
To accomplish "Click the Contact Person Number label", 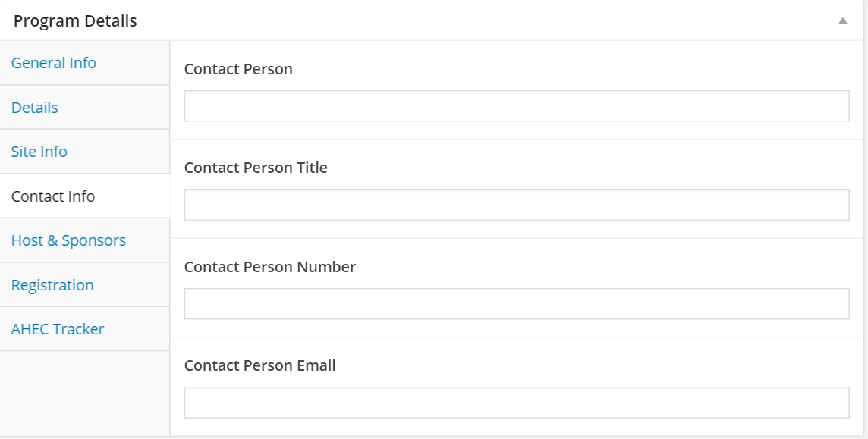I will [x=270, y=267].
